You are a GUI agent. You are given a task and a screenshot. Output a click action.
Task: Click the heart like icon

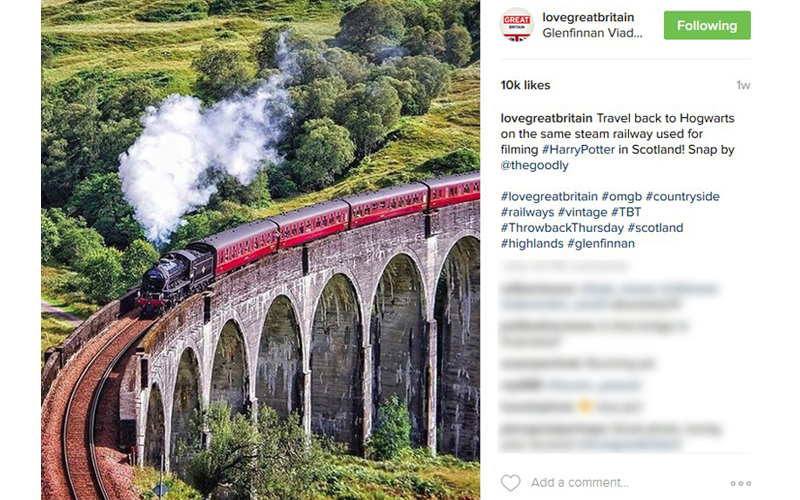pos(510,483)
